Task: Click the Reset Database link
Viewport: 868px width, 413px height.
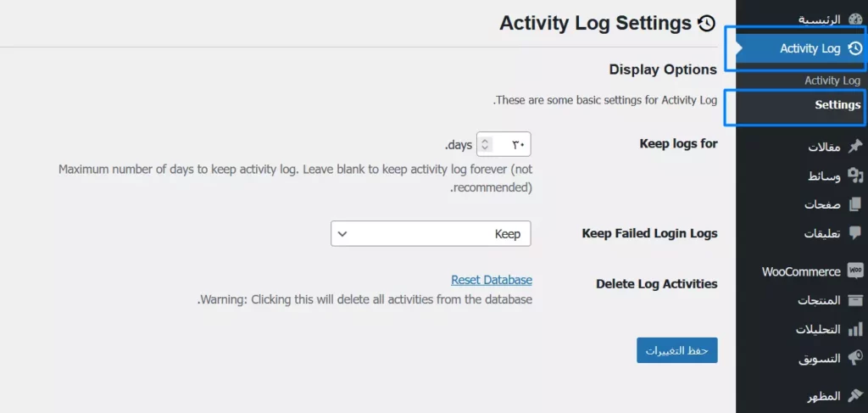Action: click(x=492, y=280)
